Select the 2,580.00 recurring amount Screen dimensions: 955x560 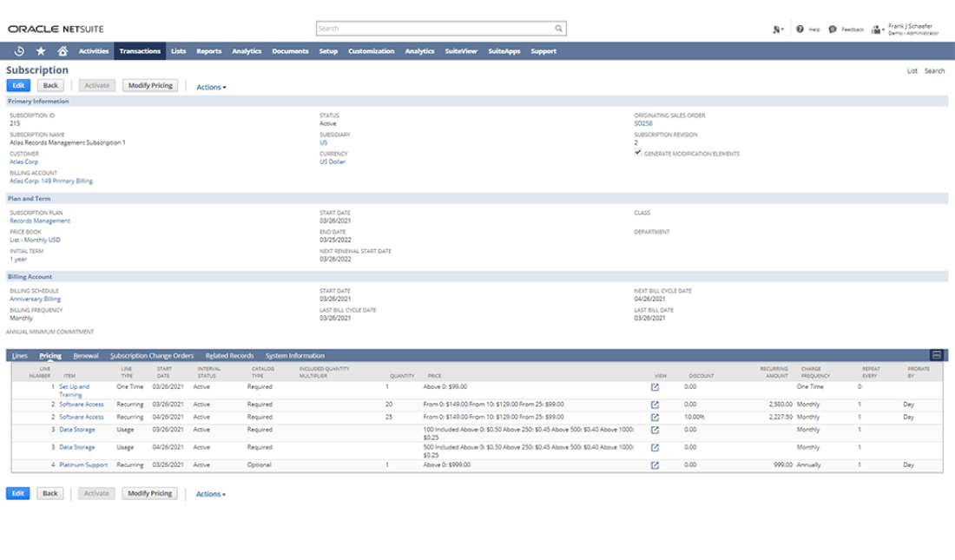click(780, 405)
